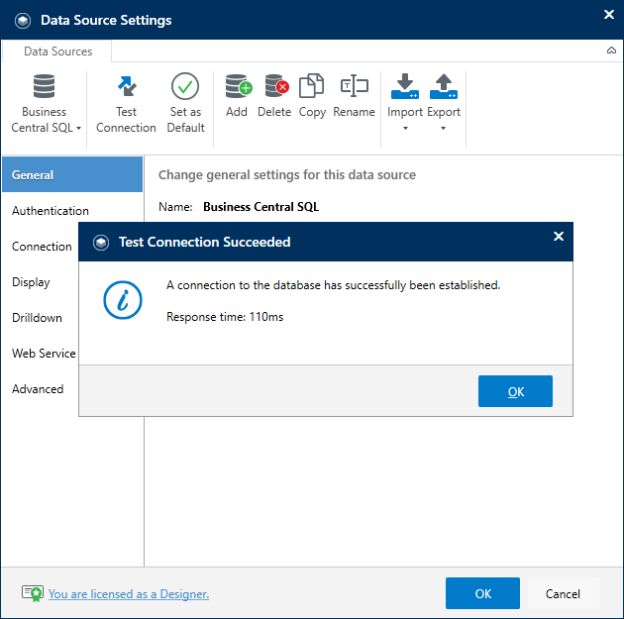624x619 pixels.
Task: Open the Export dropdown
Action: coord(443,102)
